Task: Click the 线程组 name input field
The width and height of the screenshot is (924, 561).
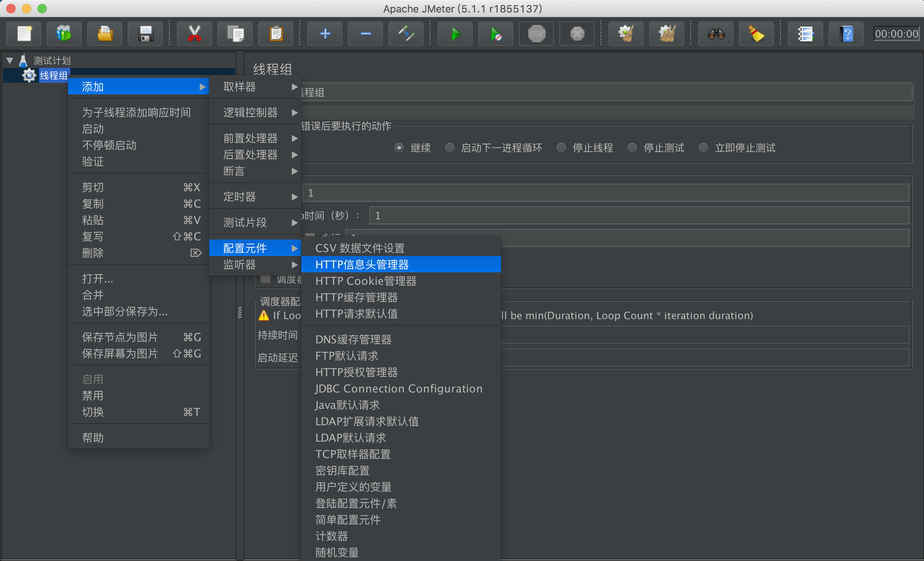Action: coord(606,92)
